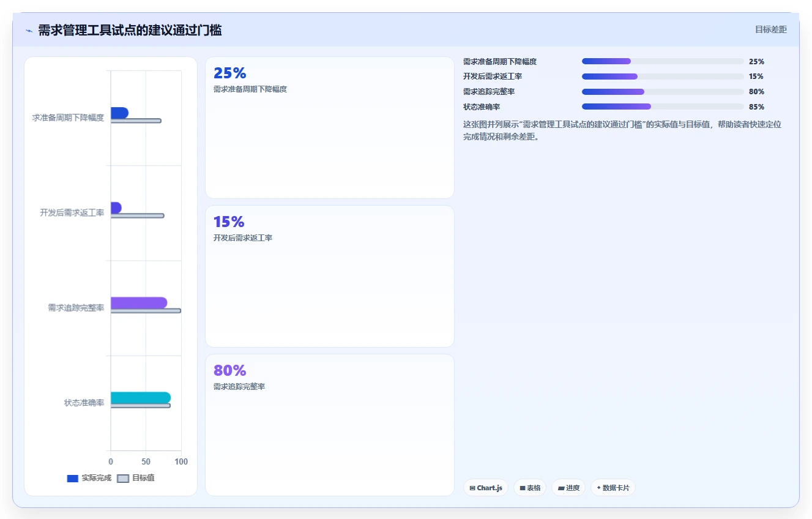Click the 需求追踪完整率 progress bar
The height and width of the screenshot is (519, 812).
coord(663,92)
